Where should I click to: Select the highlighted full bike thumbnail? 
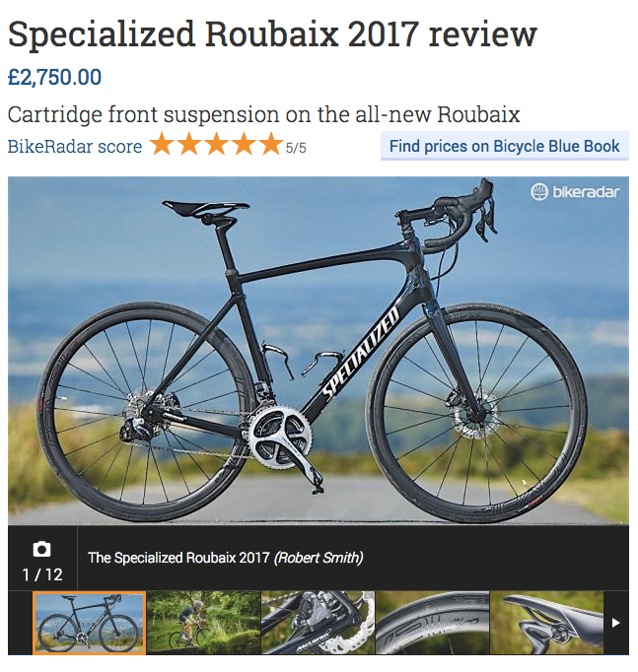pos(89,623)
